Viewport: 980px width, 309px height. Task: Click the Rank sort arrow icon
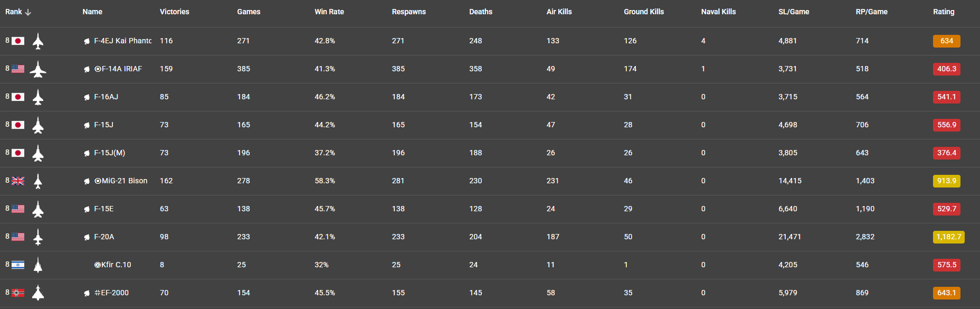(28, 12)
